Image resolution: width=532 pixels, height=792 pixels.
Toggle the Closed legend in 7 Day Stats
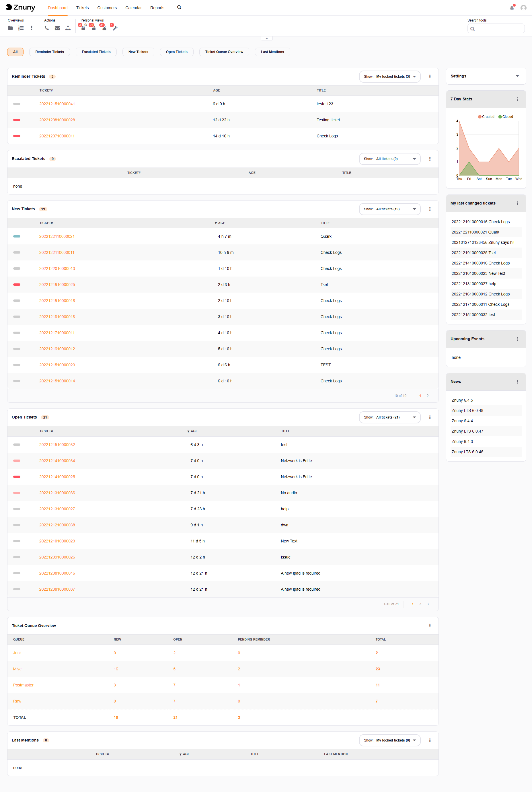click(506, 116)
